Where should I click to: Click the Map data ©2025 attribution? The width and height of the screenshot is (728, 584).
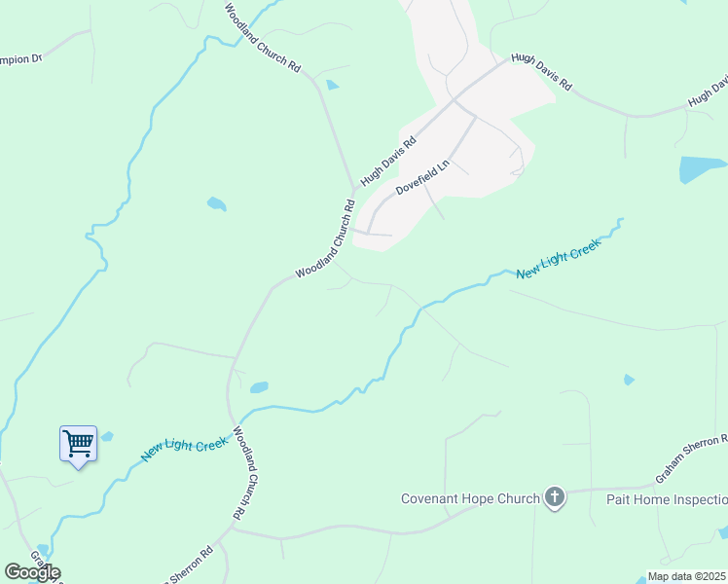[687, 576]
